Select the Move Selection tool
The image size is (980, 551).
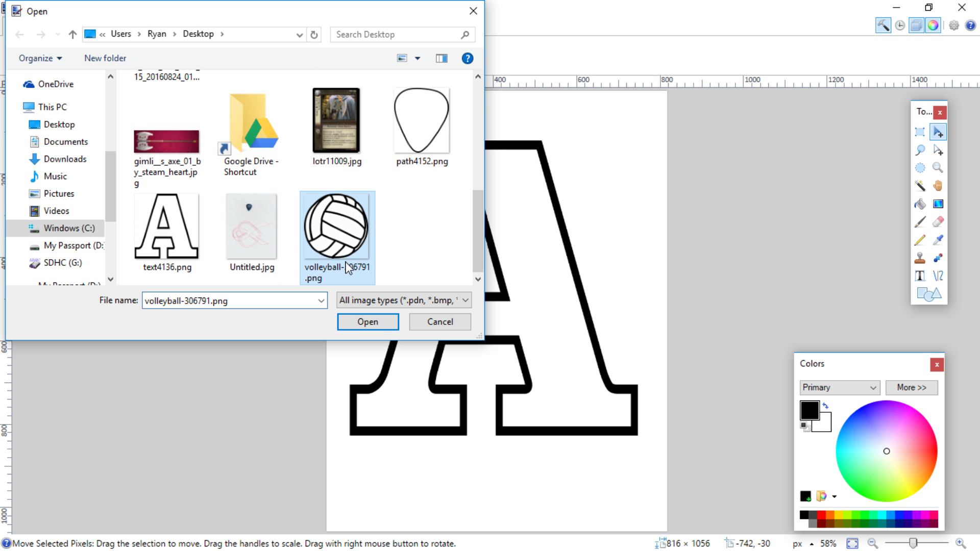(x=938, y=150)
